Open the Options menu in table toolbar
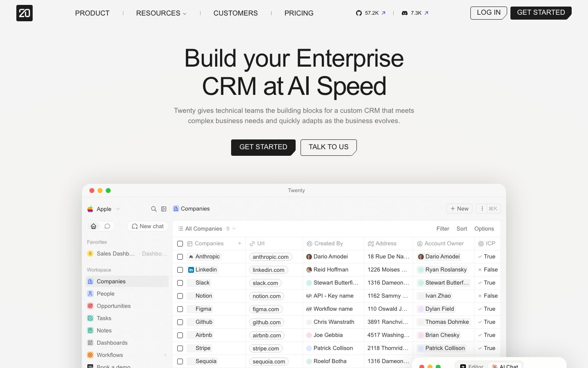The width and height of the screenshot is (588, 368). pyautogui.click(x=484, y=229)
